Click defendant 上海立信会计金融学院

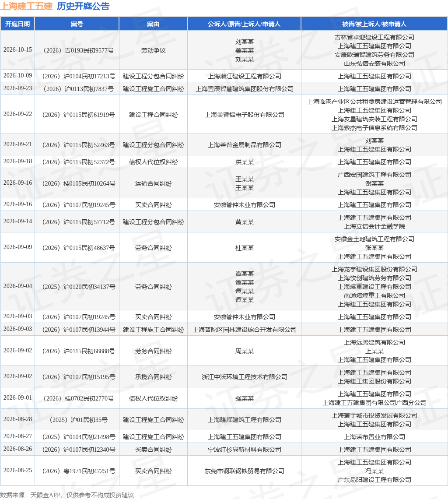374,227
